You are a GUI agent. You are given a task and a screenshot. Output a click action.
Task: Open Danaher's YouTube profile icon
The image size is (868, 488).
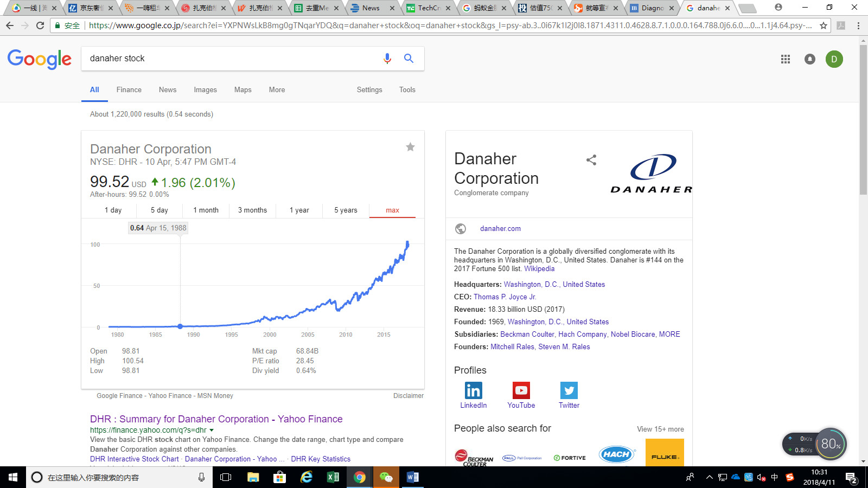[521, 390]
